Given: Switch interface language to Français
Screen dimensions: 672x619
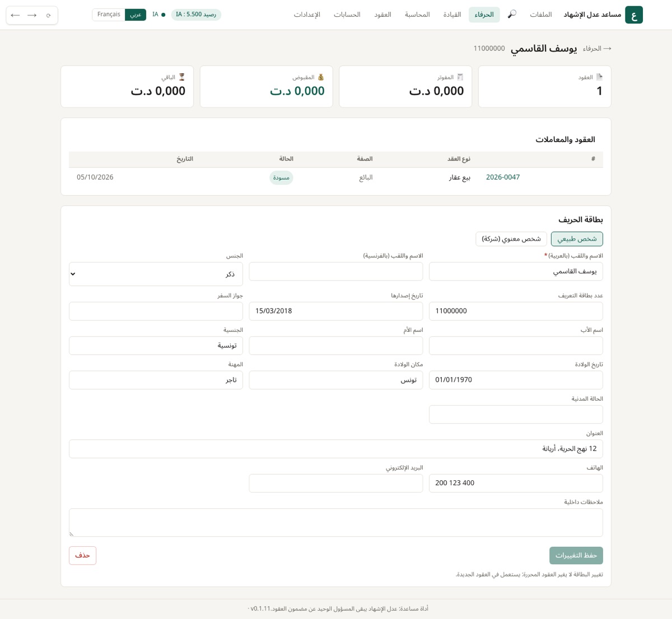Looking at the screenshot, I should (109, 15).
